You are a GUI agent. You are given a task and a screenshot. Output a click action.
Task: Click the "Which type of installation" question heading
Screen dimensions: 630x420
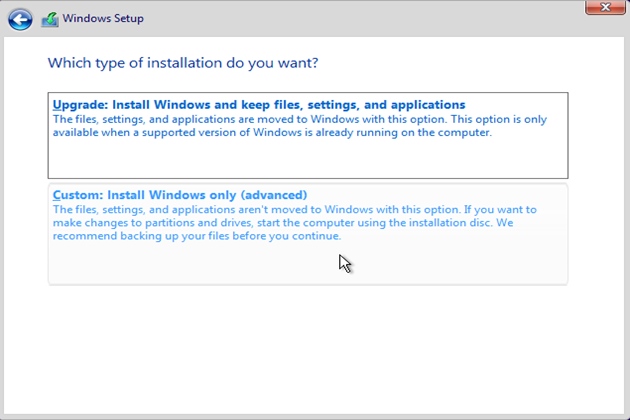183,63
